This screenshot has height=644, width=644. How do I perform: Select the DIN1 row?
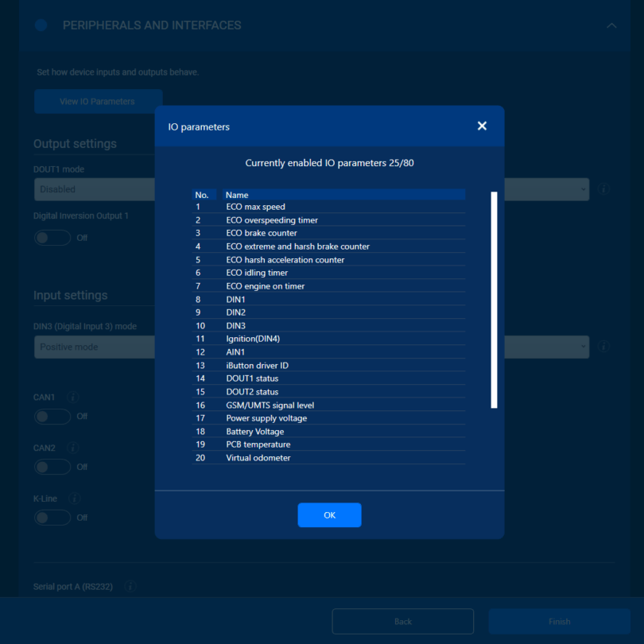(328, 300)
